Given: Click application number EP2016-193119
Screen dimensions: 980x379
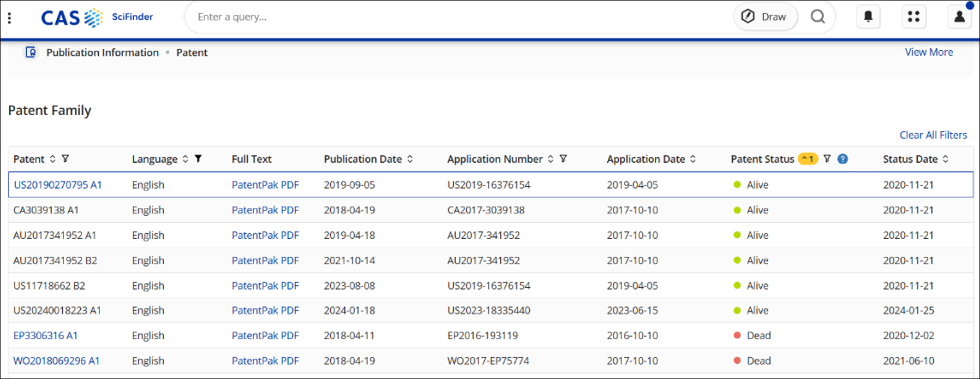Looking at the screenshot, I should click(483, 336).
